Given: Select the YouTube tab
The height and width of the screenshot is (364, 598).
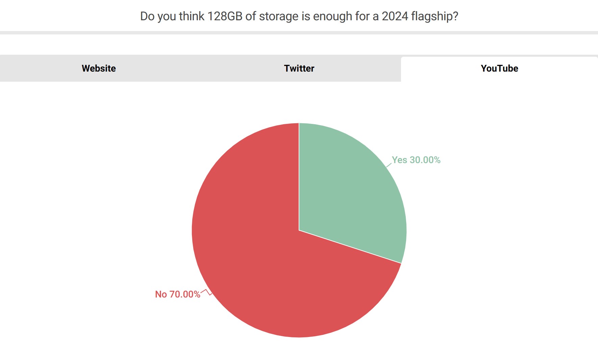Looking at the screenshot, I should pos(499,69).
